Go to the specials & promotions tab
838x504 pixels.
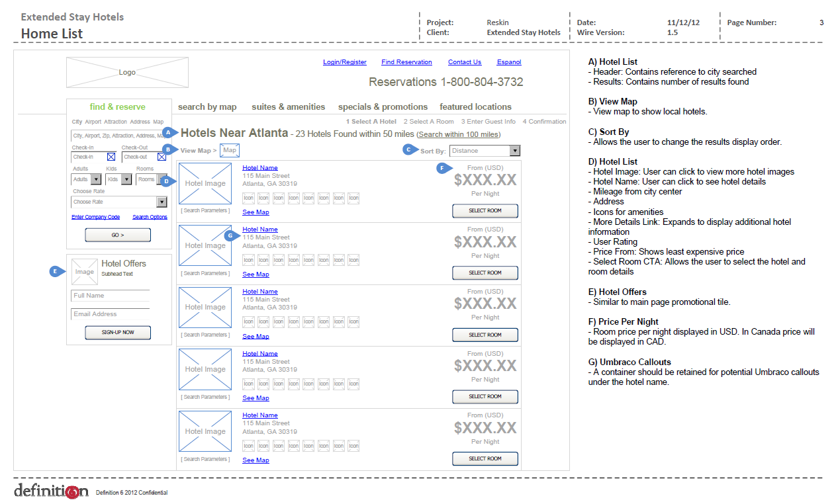tap(383, 106)
